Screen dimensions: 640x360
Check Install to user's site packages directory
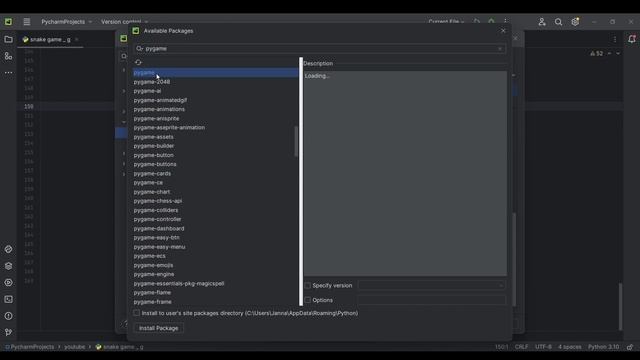pos(137,313)
